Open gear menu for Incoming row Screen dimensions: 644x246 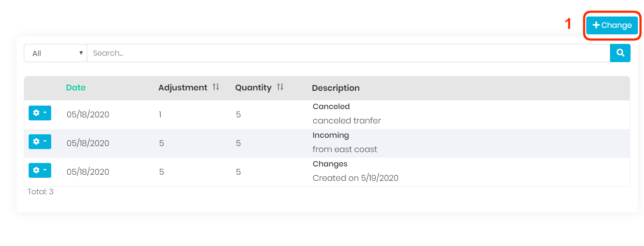click(40, 142)
